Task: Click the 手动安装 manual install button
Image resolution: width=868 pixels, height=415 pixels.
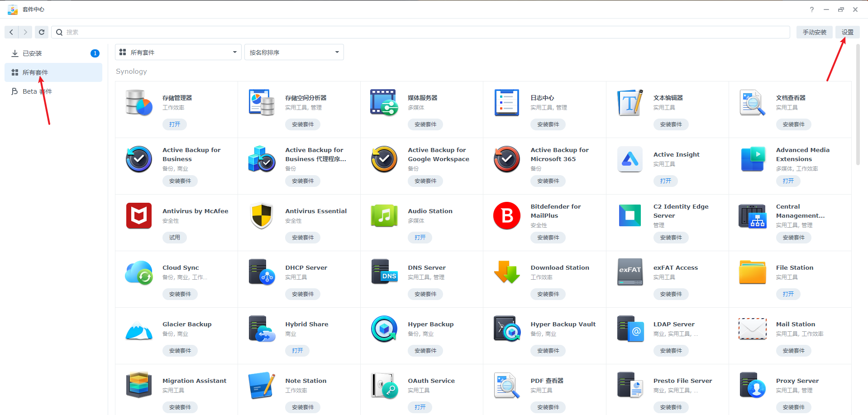Action: point(814,32)
